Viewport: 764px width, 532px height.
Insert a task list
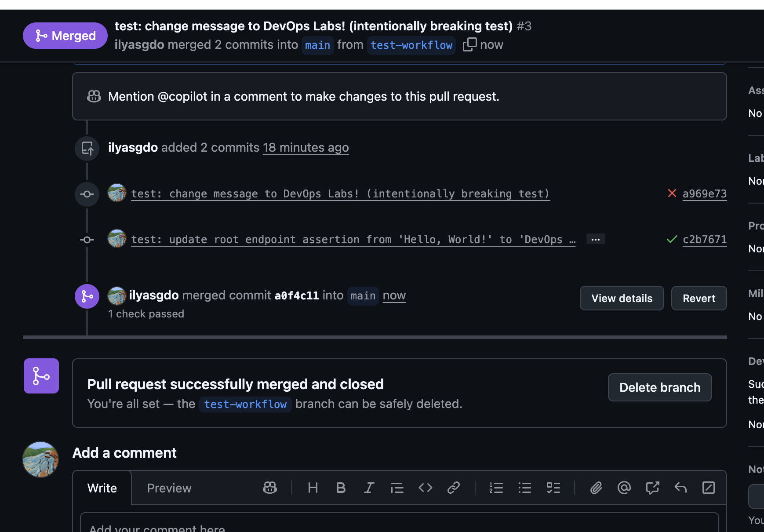click(553, 488)
